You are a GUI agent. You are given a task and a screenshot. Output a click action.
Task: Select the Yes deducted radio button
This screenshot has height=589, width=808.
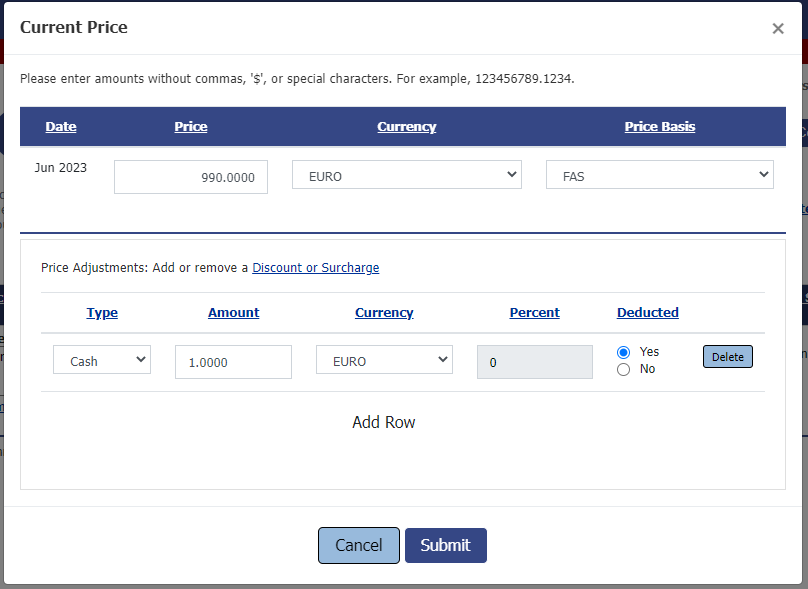[x=624, y=352]
